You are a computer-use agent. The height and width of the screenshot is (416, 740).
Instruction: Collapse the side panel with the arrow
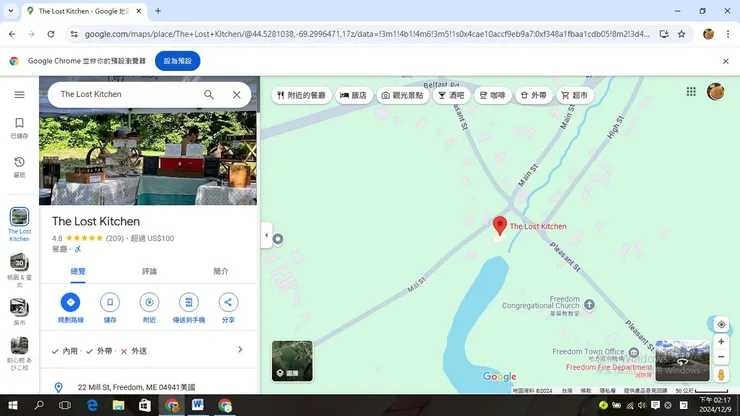pyautogui.click(x=266, y=235)
